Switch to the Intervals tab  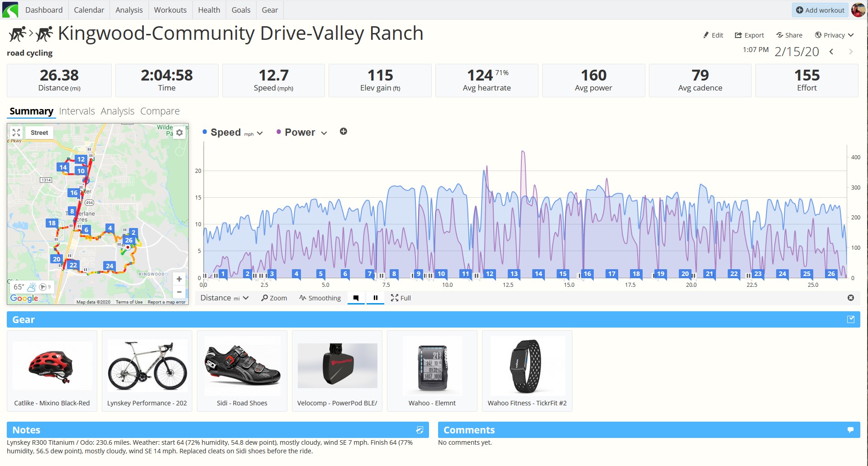77,111
